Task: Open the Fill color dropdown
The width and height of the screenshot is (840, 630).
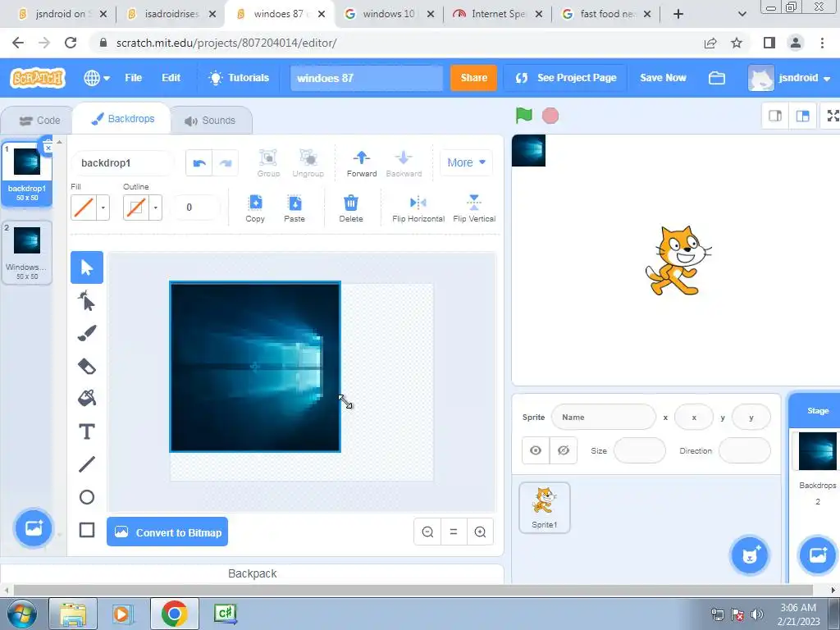Action: pyautogui.click(x=103, y=208)
